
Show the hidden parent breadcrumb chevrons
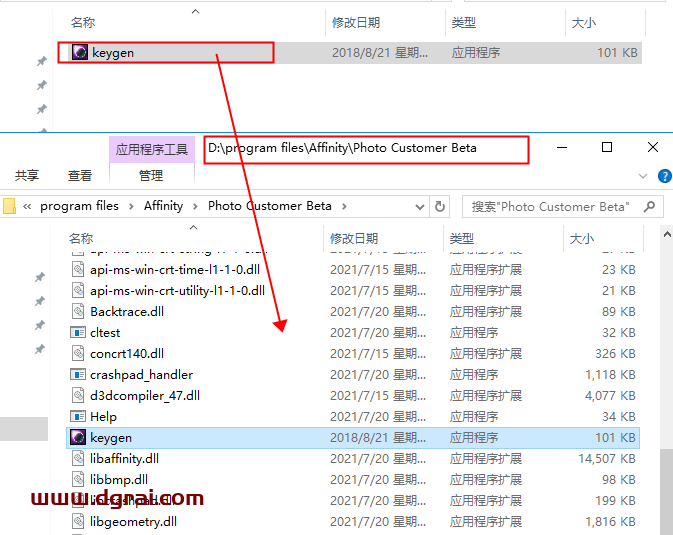[x=27, y=207]
